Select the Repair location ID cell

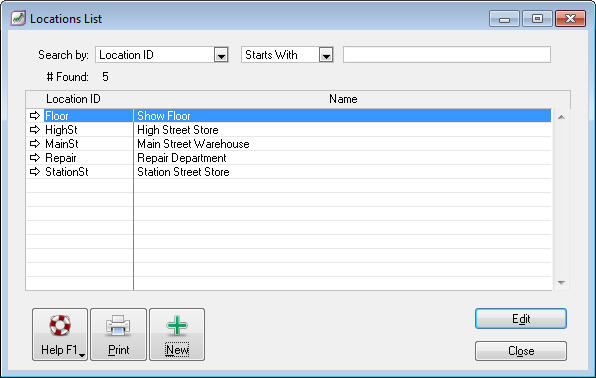pos(88,157)
